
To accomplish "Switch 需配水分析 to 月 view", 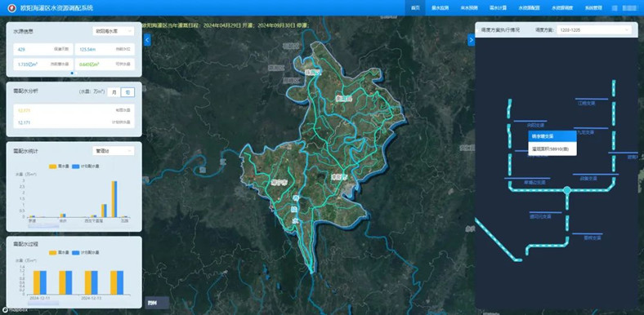I will pos(114,92).
